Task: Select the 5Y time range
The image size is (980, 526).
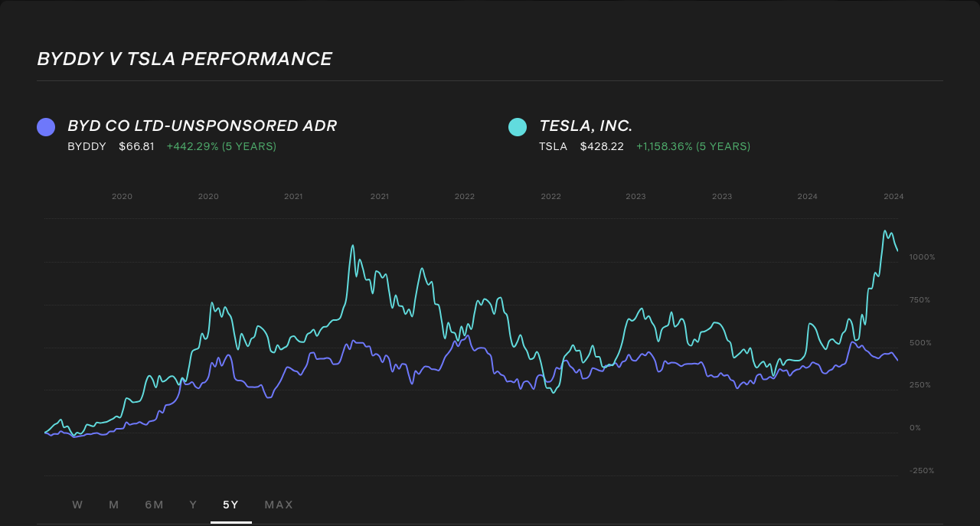Action: click(231, 505)
